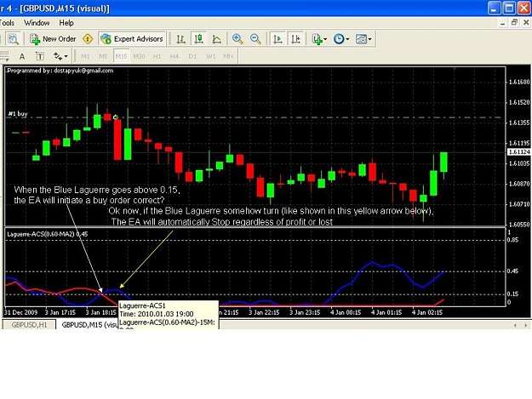Image resolution: width=532 pixels, height=399 pixels.
Task: Open the Strategy Tester magnifier icon
Action: pyautogui.click(x=14, y=39)
